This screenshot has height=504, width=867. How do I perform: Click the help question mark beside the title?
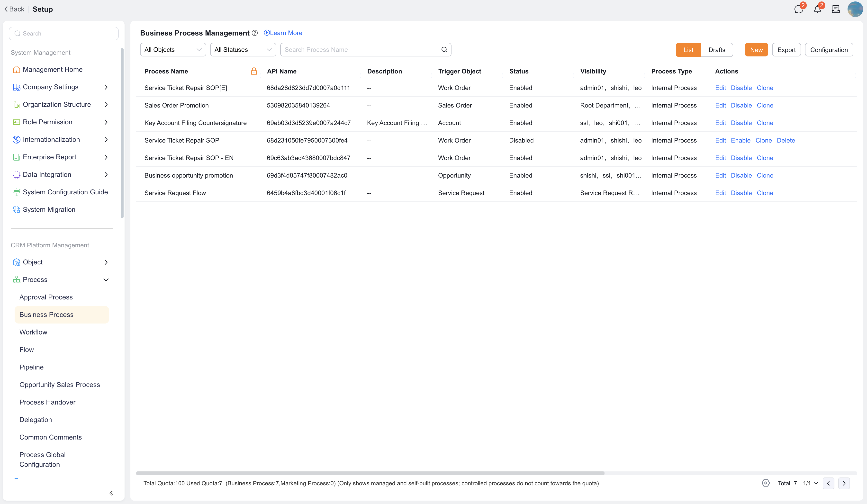pyautogui.click(x=255, y=33)
